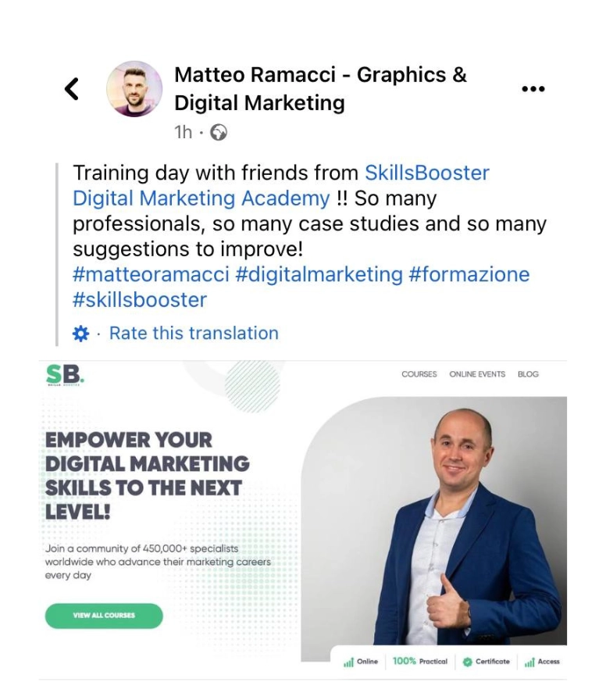Open the COURSES menu item
The height and width of the screenshot is (700, 606).
coord(419,374)
